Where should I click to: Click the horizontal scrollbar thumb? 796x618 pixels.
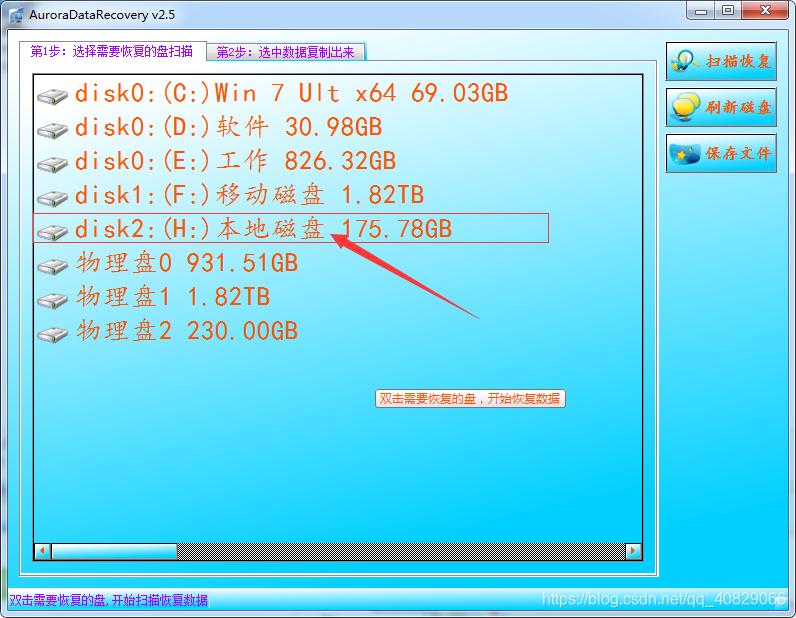114,551
